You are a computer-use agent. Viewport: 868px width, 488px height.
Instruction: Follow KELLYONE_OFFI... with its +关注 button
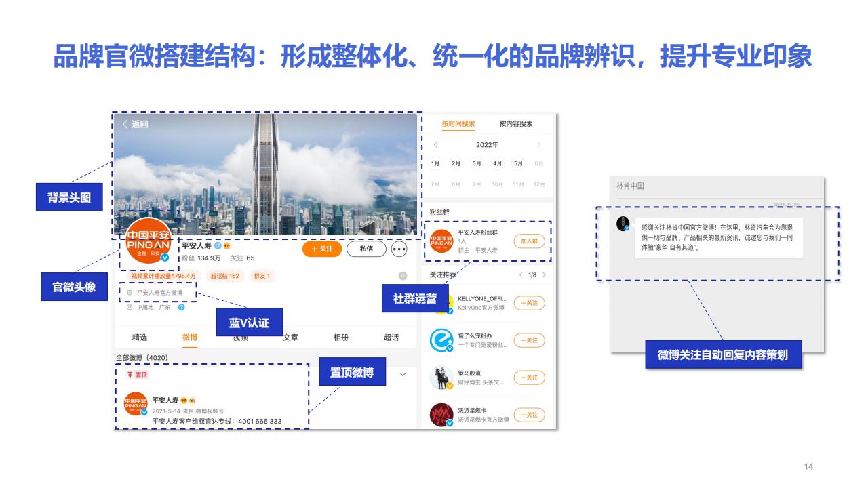pos(529,303)
